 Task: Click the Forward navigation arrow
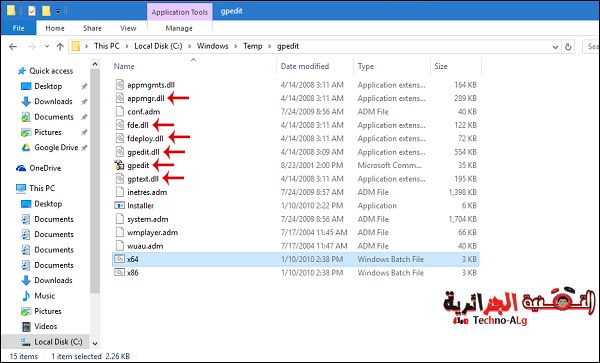coord(32,46)
